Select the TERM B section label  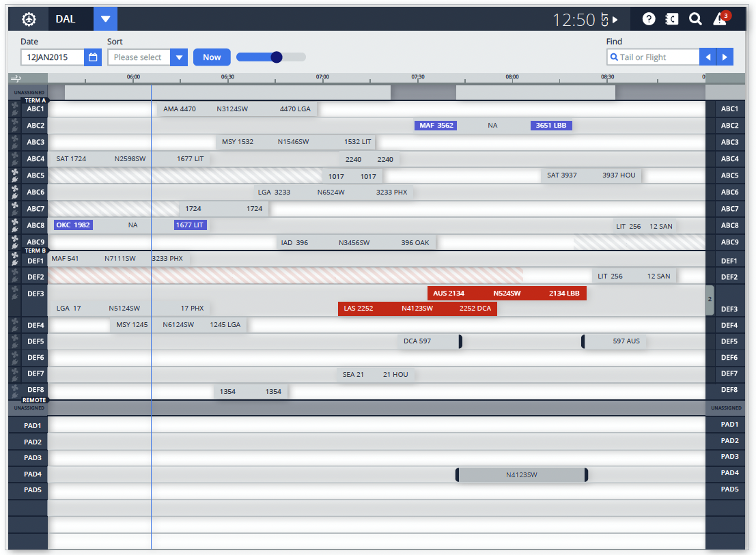(35, 251)
